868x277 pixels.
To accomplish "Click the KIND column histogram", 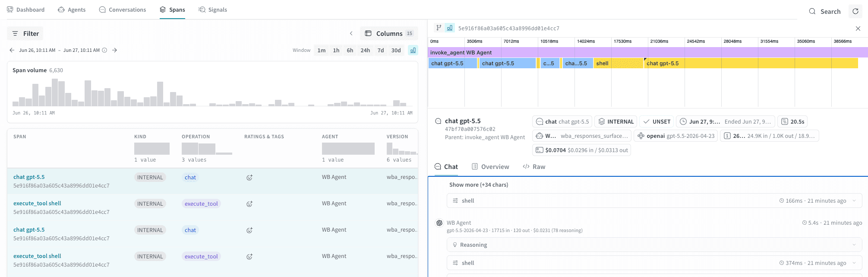I will (152, 149).
